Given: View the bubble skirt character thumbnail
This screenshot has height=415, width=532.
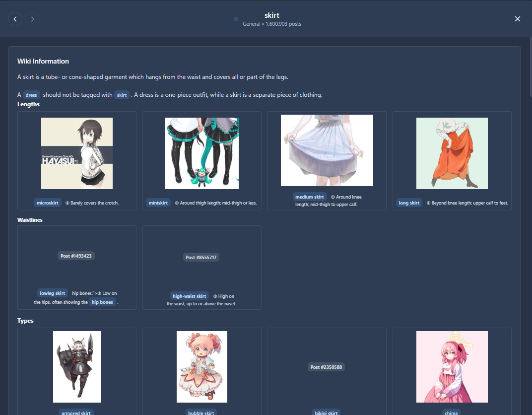Looking at the screenshot, I should (x=202, y=367).
